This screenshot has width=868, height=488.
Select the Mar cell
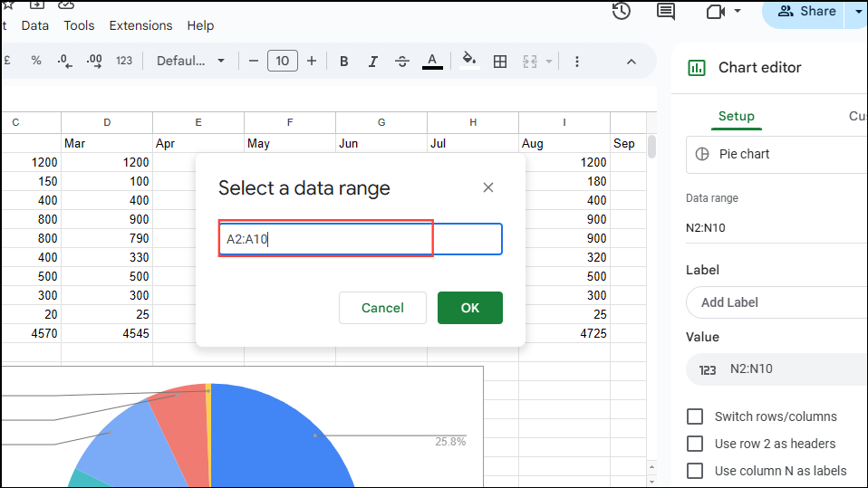(107, 143)
